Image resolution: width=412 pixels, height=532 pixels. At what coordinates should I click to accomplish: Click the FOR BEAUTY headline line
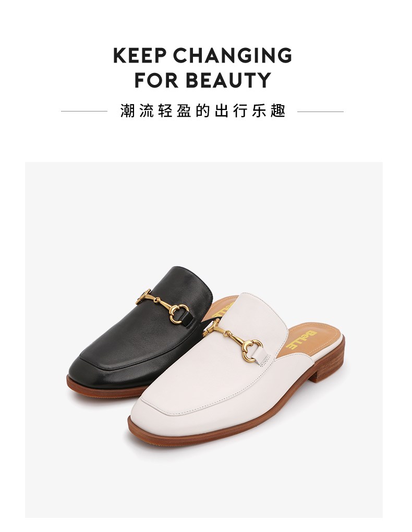coord(203,80)
